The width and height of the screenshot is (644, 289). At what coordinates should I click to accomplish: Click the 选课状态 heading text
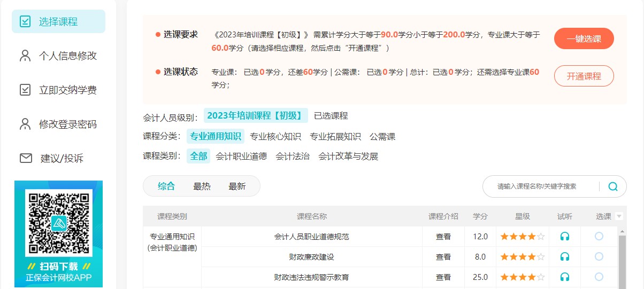tap(180, 72)
